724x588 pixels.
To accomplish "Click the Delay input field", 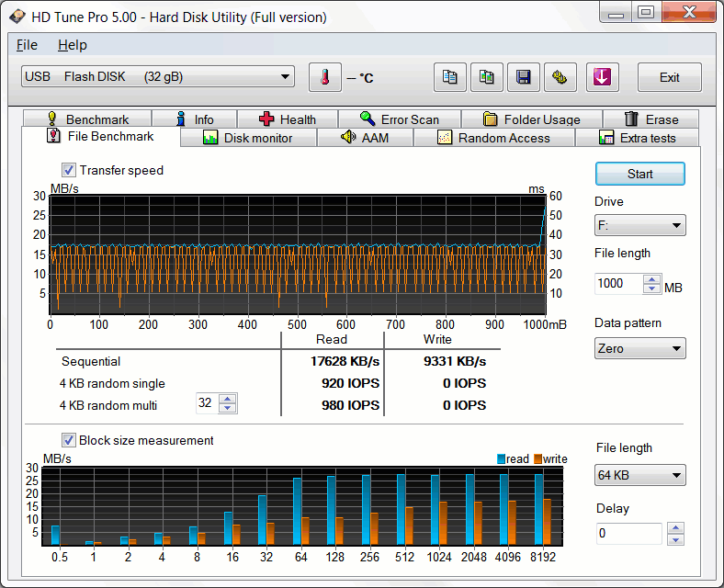I will [x=628, y=533].
